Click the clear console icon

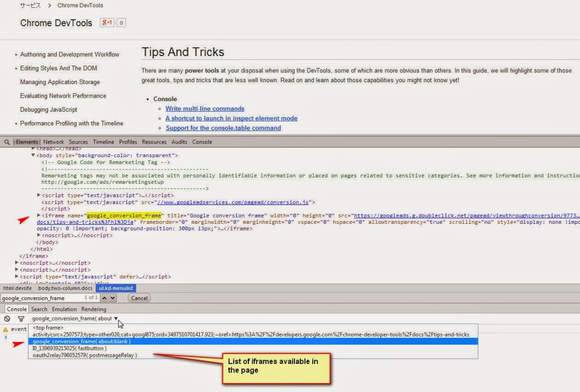point(7,319)
